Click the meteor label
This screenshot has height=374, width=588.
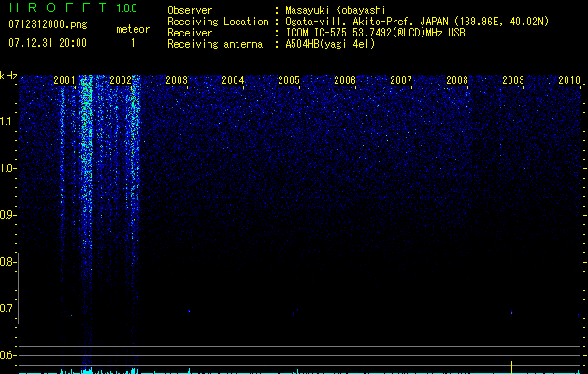pyautogui.click(x=133, y=29)
